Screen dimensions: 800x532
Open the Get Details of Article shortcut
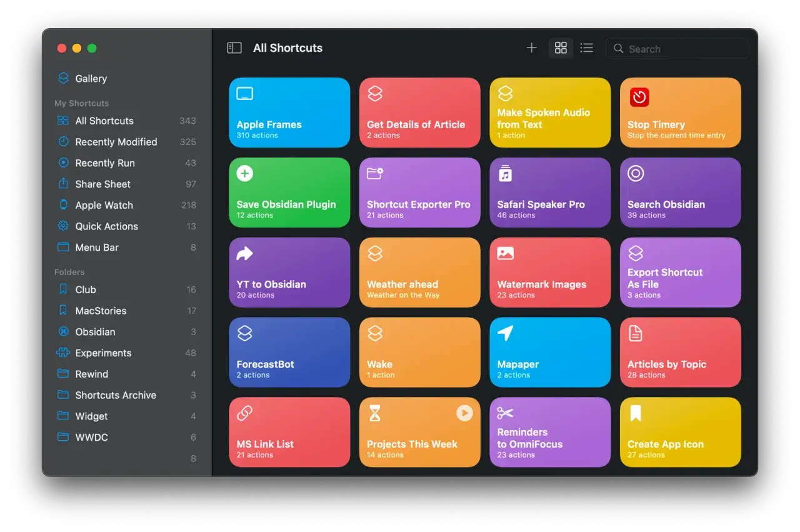(x=420, y=113)
